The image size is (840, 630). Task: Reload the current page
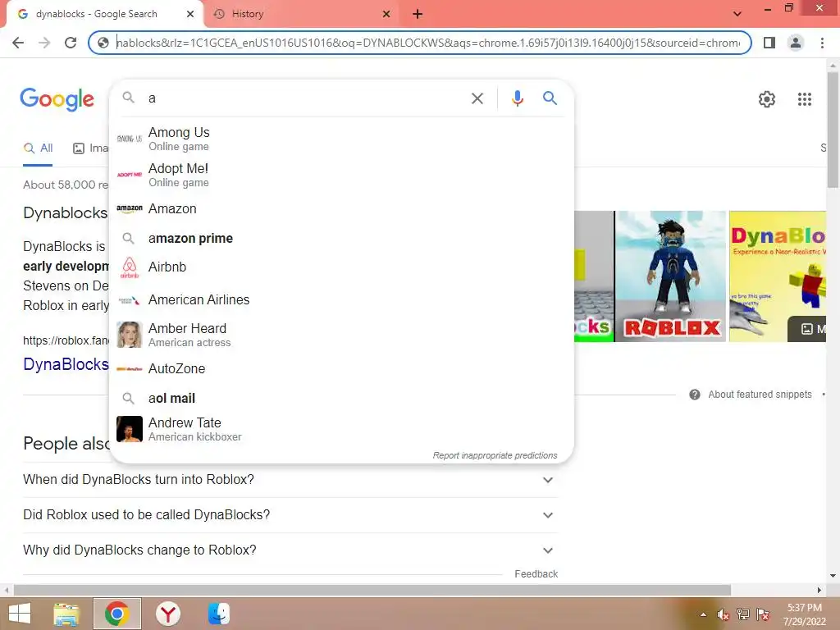(71, 43)
